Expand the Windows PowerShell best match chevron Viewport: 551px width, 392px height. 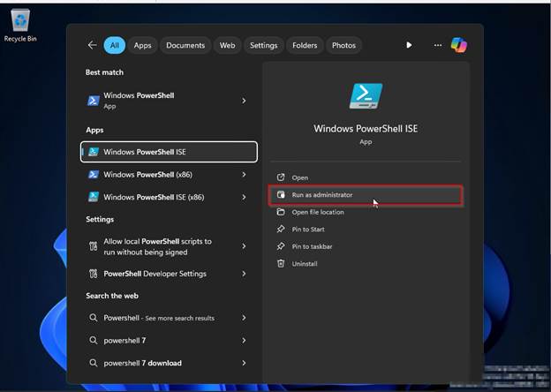[x=244, y=101]
